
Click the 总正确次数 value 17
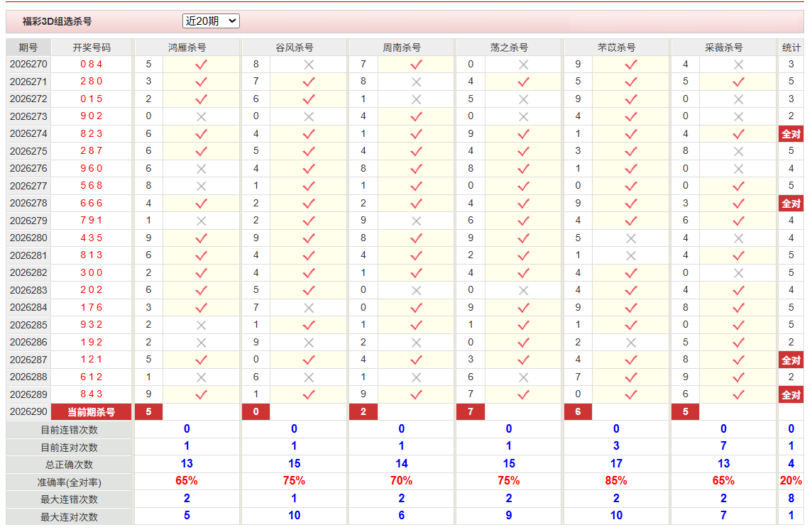point(616,464)
